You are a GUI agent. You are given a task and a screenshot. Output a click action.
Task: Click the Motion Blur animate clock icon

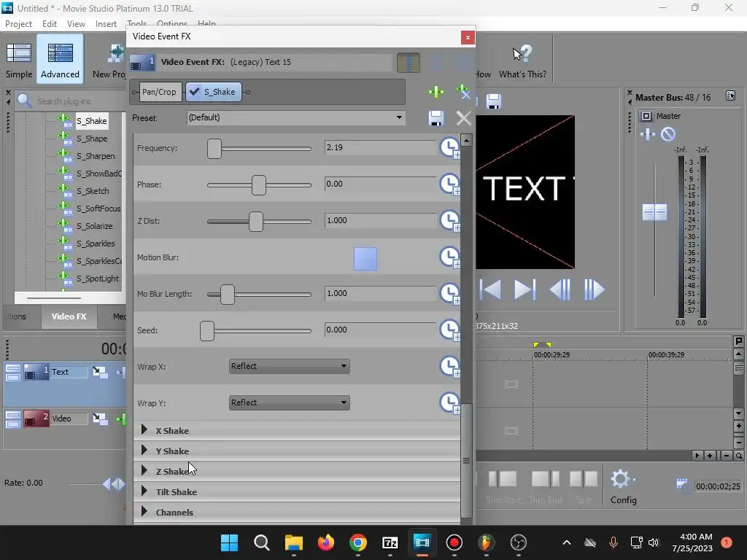[x=449, y=257]
